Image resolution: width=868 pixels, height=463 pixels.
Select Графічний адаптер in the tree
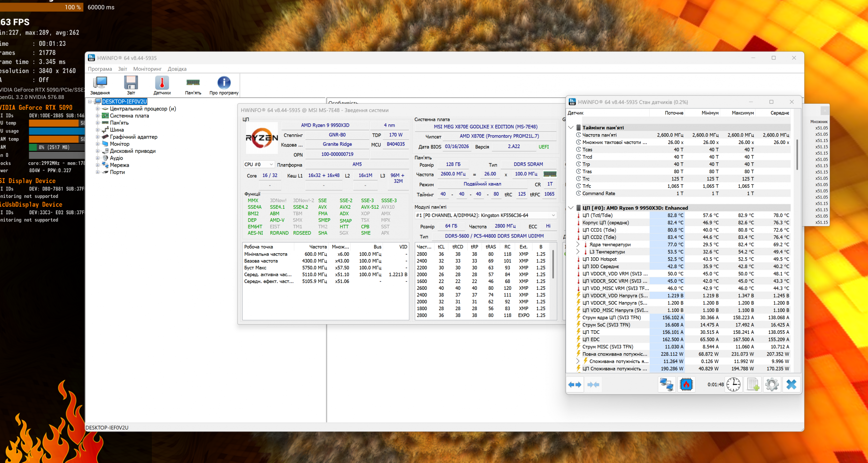click(x=133, y=137)
